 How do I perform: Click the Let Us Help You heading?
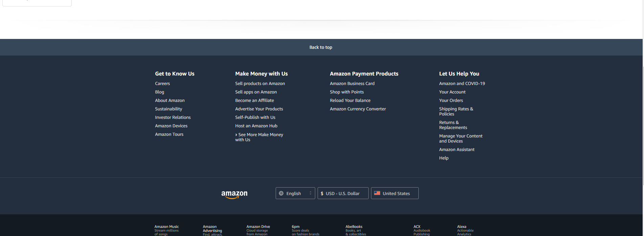(x=459, y=74)
